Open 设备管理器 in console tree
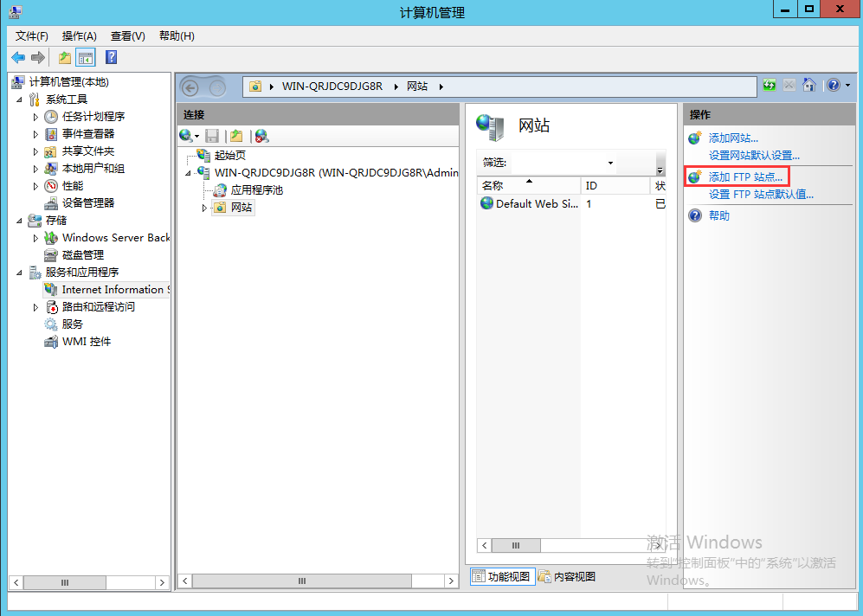This screenshot has width=863, height=616. click(88, 203)
